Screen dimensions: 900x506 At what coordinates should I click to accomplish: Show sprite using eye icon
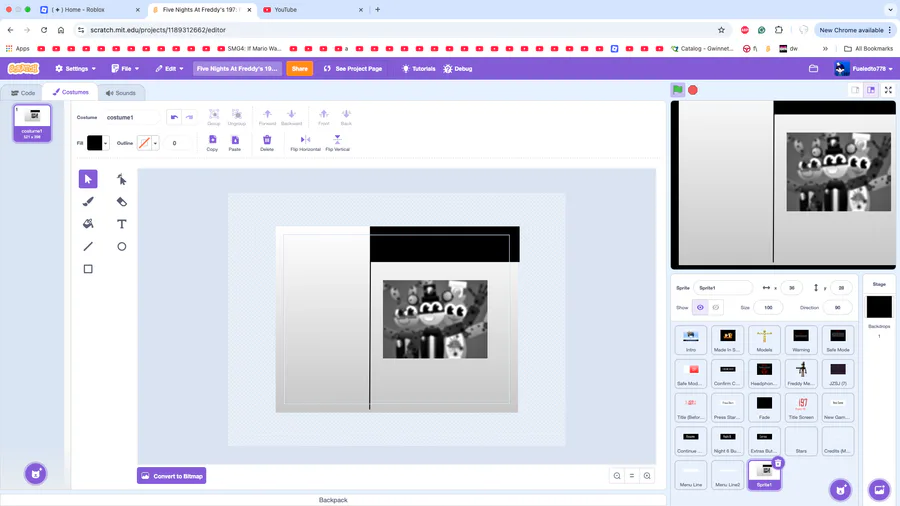(700, 308)
